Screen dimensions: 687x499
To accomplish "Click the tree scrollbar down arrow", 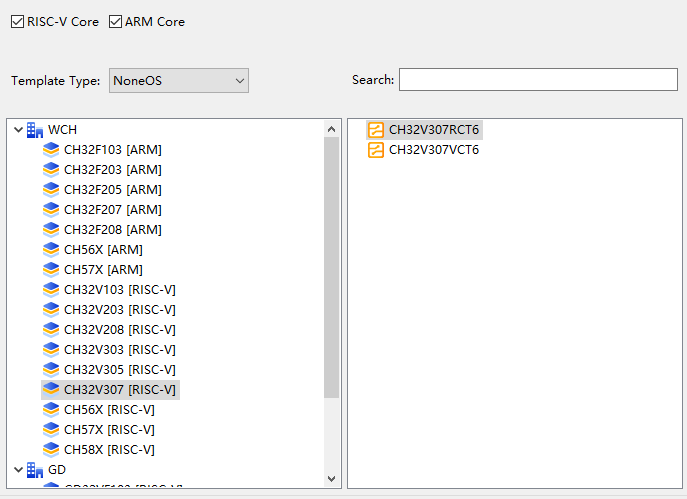I will [x=332, y=479].
